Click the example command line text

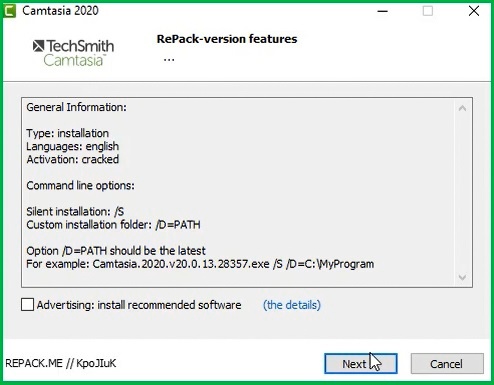(x=200, y=264)
